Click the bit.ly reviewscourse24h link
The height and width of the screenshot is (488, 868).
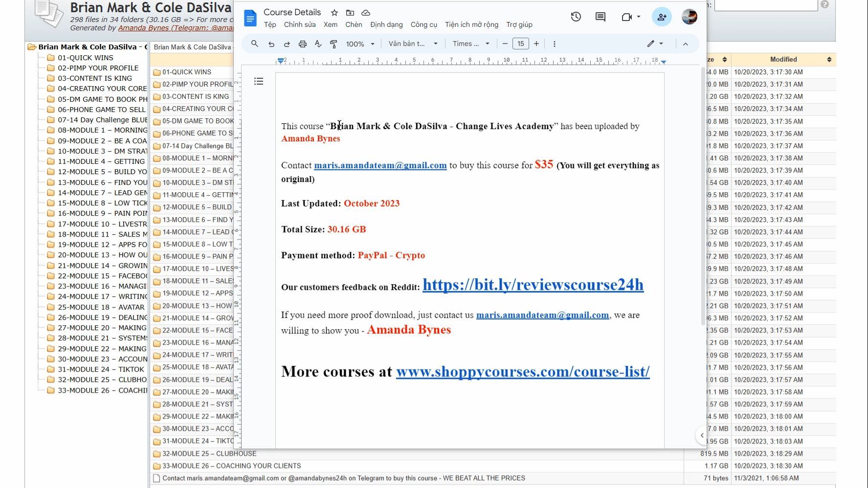tap(533, 285)
